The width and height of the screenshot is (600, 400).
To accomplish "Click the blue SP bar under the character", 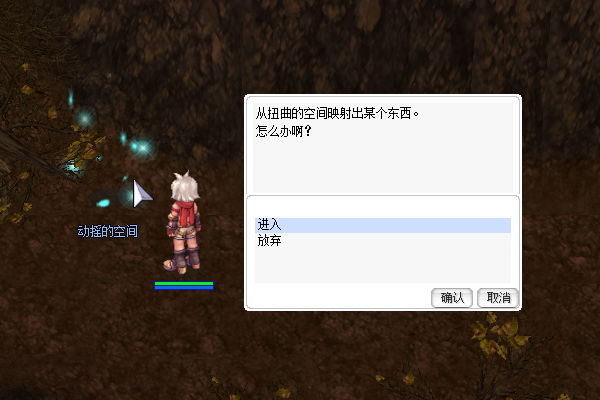I will [x=184, y=287].
